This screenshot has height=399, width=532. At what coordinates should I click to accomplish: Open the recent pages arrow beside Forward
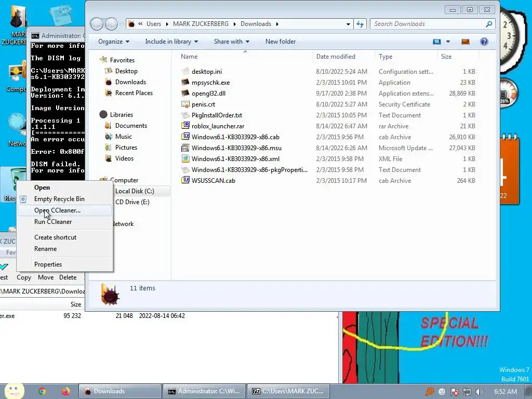(x=122, y=24)
